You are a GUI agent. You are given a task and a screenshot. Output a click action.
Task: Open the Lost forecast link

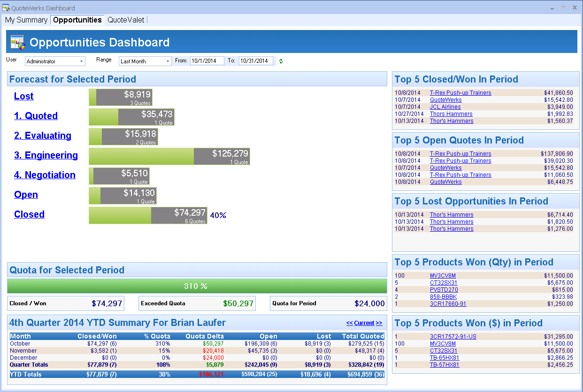point(23,96)
